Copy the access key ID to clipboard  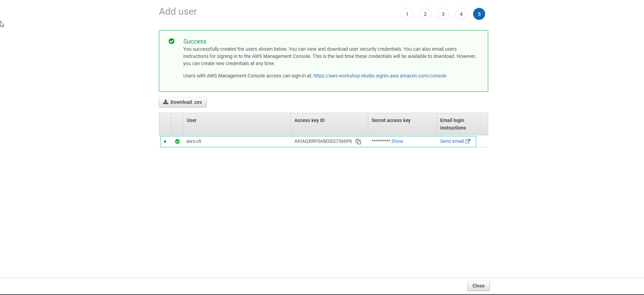[x=358, y=142]
